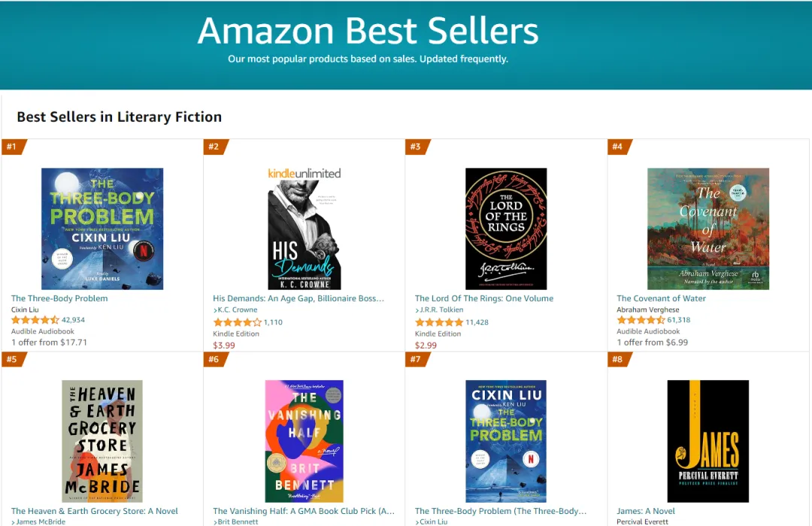Open The Lord Of The Rings: One Volume title link
The height and width of the screenshot is (526, 812).
483,299
